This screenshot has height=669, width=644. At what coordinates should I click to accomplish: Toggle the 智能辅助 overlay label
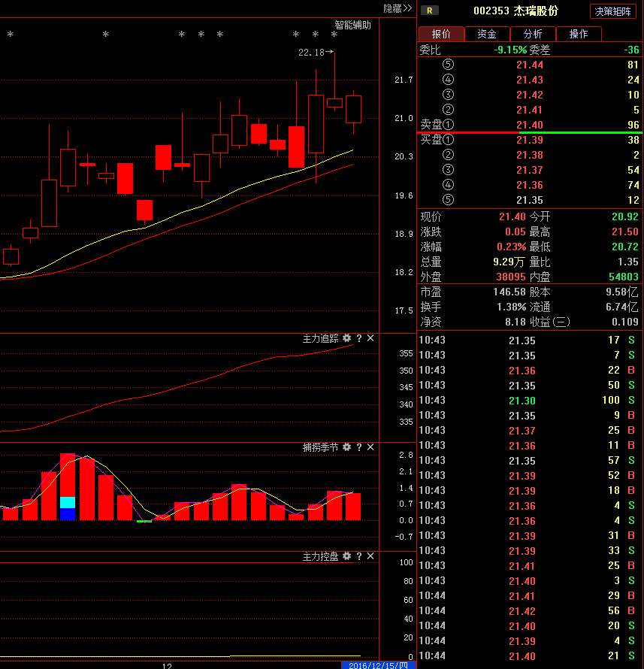[352, 25]
